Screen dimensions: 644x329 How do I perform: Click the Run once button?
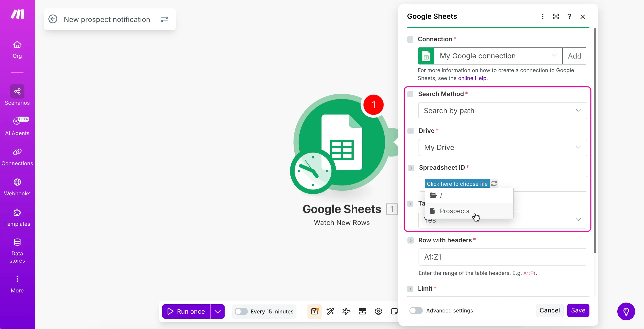click(186, 311)
